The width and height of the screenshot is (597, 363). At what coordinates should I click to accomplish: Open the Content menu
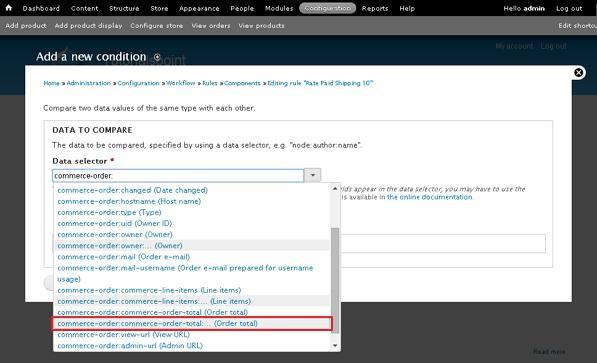tap(85, 8)
